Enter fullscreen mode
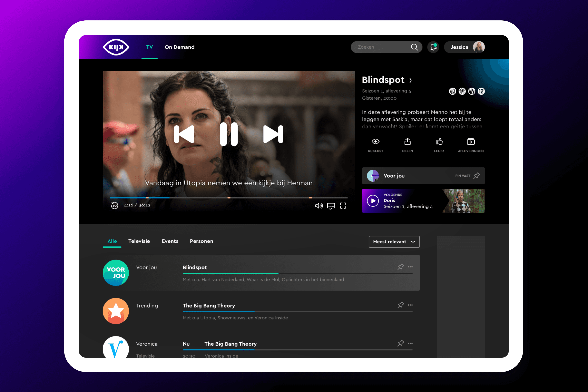The height and width of the screenshot is (392, 588). (x=343, y=206)
